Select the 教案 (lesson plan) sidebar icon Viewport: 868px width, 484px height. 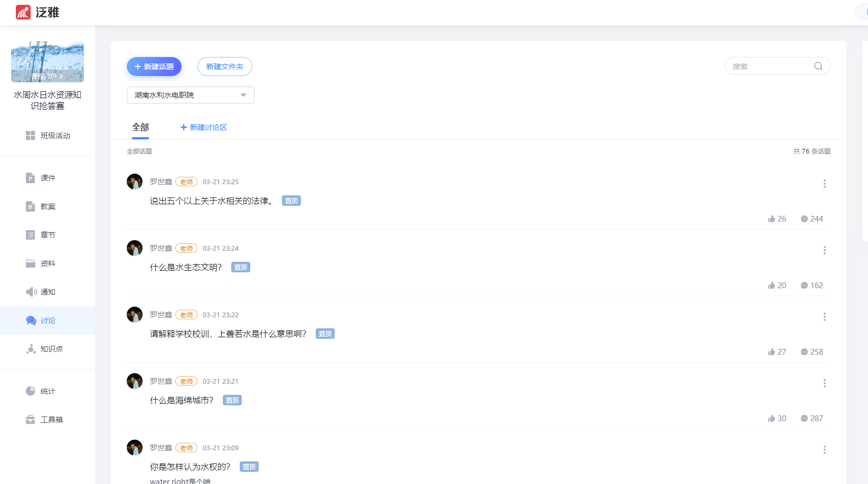47,206
